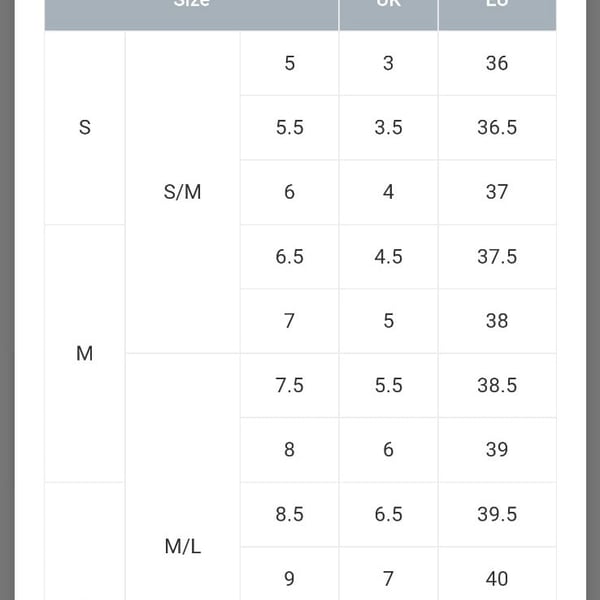
Task: Click the M size cell
Action: click(85, 353)
